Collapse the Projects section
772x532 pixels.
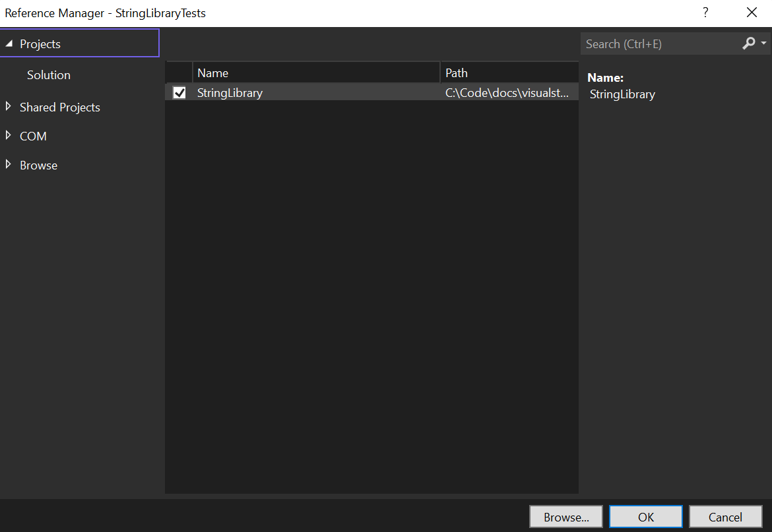click(x=9, y=43)
